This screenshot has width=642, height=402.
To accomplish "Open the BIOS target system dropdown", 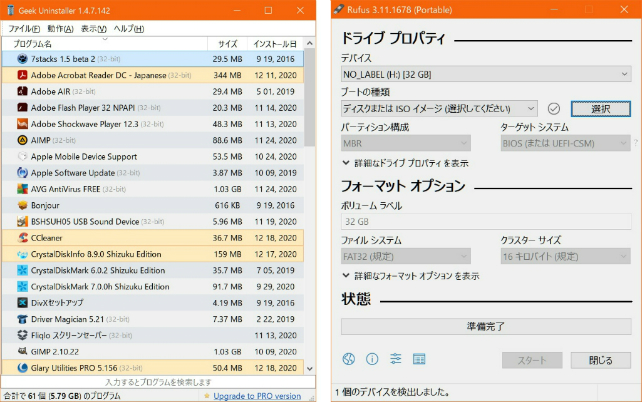I will tap(565, 144).
